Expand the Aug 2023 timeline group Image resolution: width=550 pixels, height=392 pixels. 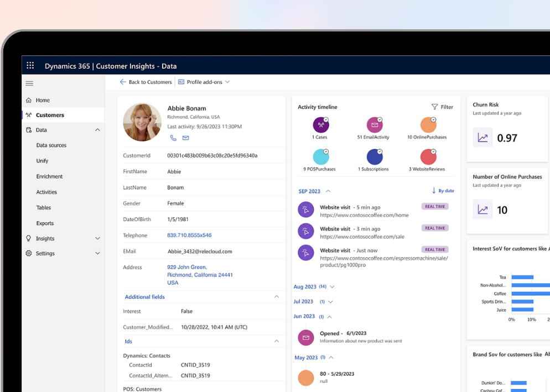(x=332, y=286)
